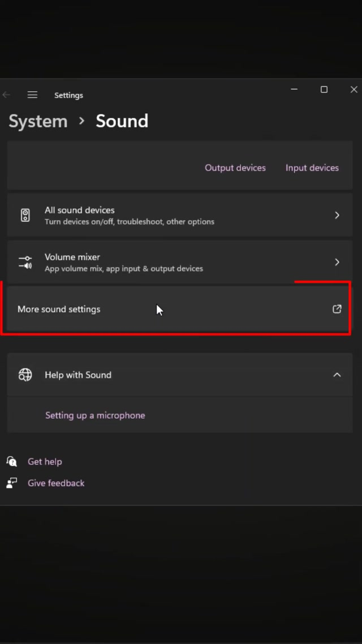Click the Give feedback text link
This screenshot has width=362, height=644.
[56, 483]
